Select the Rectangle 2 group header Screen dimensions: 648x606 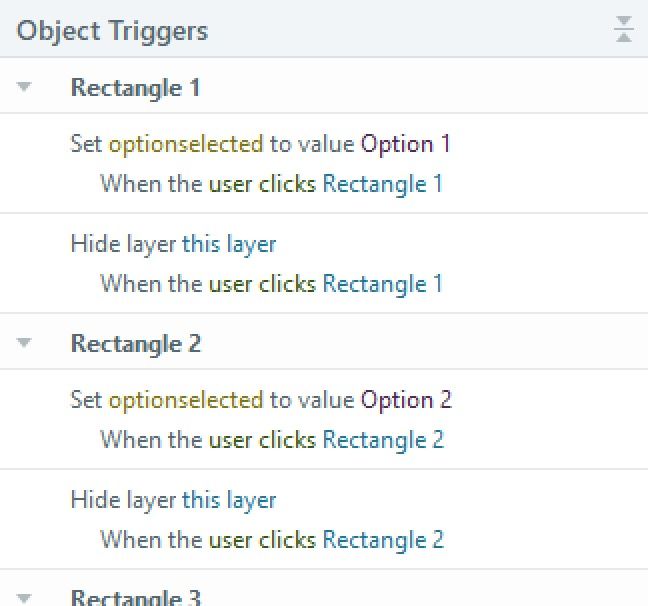click(135, 343)
